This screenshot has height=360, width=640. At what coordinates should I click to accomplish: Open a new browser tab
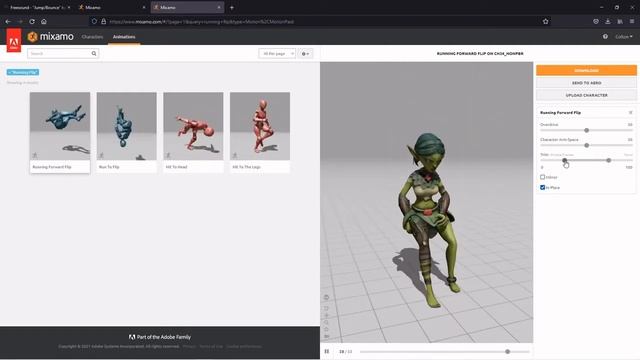231,7
